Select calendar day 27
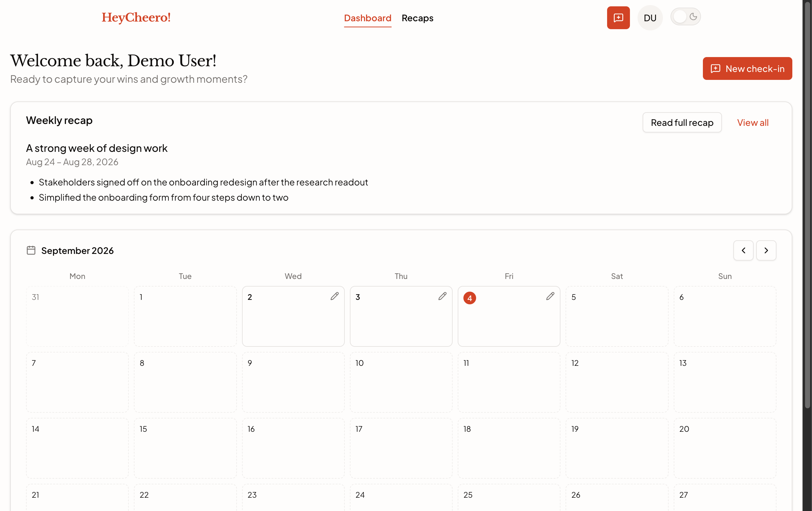 point(725,498)
